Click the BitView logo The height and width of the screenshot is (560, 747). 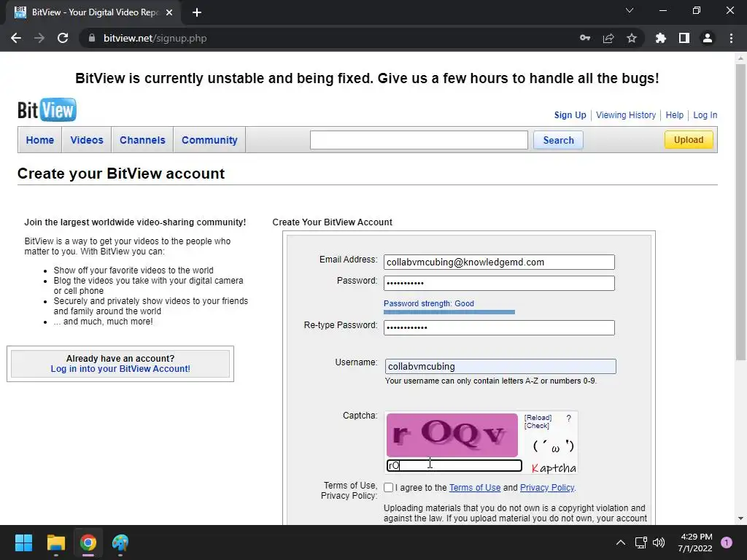47,110
